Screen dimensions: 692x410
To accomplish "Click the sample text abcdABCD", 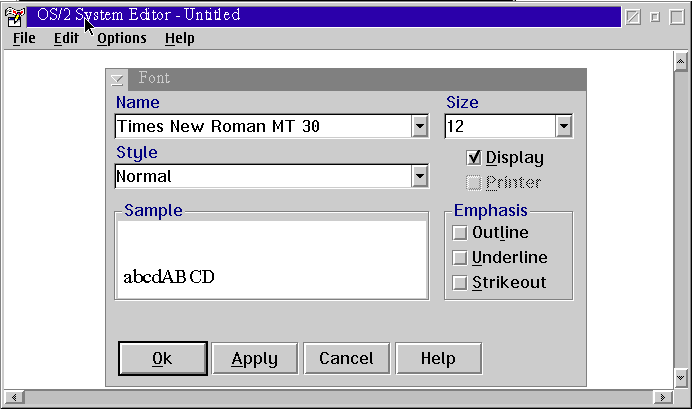I will point(169,277).
